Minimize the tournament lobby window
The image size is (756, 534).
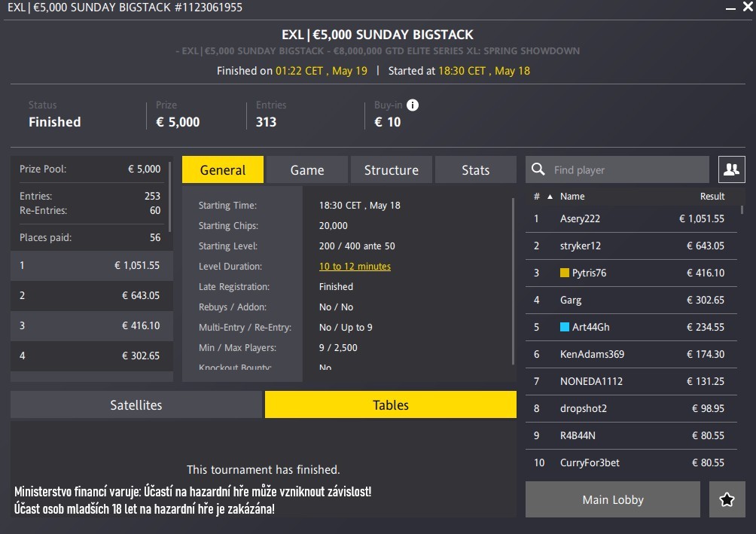730,8
